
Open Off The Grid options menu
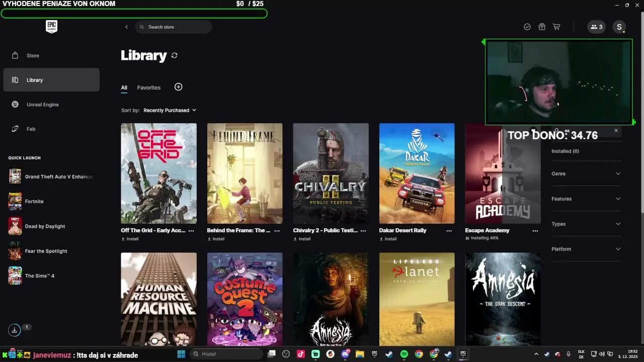tap(191, 231)
